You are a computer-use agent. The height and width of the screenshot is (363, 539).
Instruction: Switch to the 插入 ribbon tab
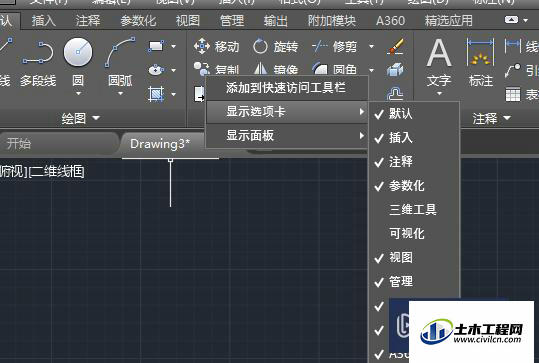pos(43,21)
